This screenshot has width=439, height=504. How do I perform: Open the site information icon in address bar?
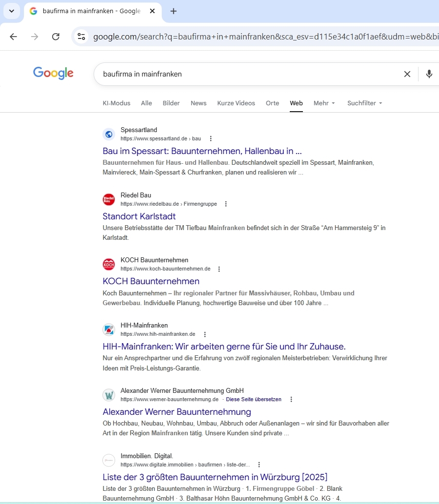[x=81, y=37]
